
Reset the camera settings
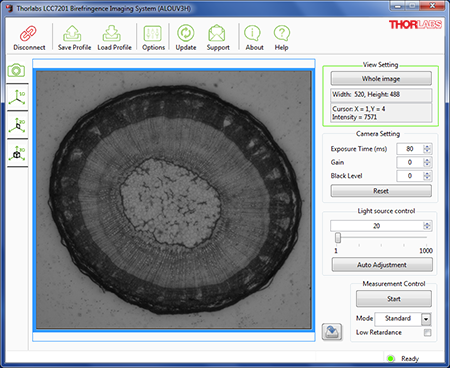click(x=381, y=191)
